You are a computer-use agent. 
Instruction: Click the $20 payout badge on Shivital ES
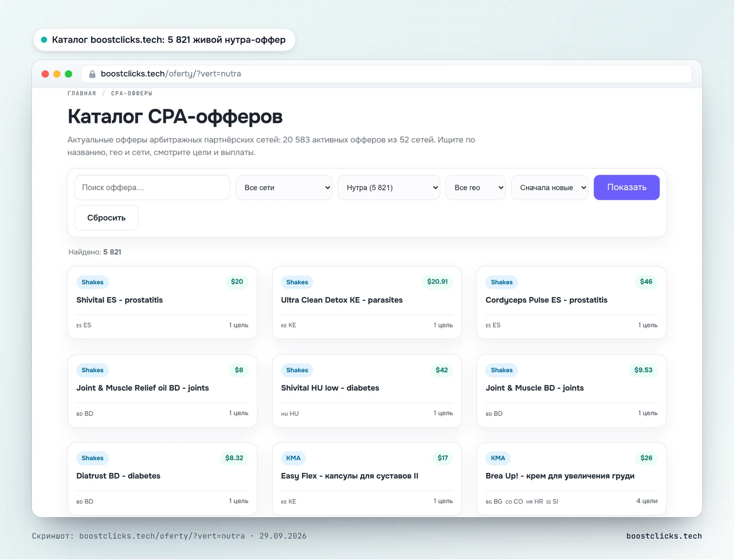point(237,282)
